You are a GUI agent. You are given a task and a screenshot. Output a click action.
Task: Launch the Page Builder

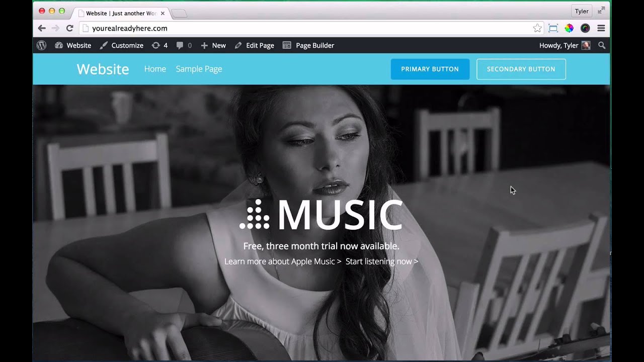[308, 45]
